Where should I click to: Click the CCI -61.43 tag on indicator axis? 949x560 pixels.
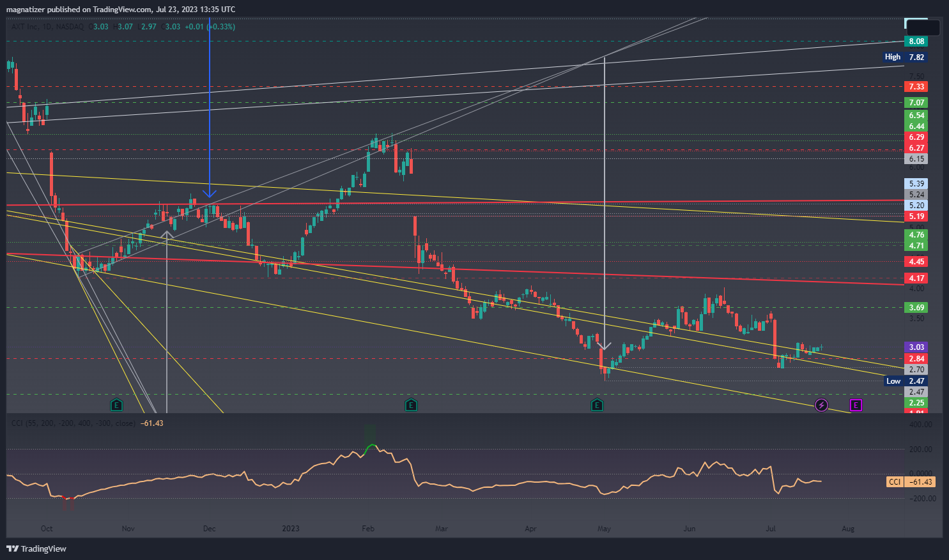pos(911,482)
